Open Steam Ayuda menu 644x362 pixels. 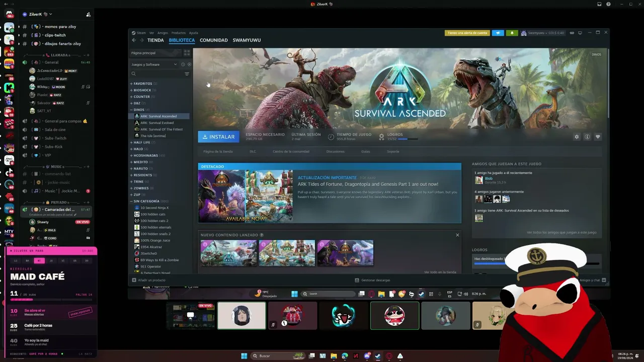pos(193,33)
